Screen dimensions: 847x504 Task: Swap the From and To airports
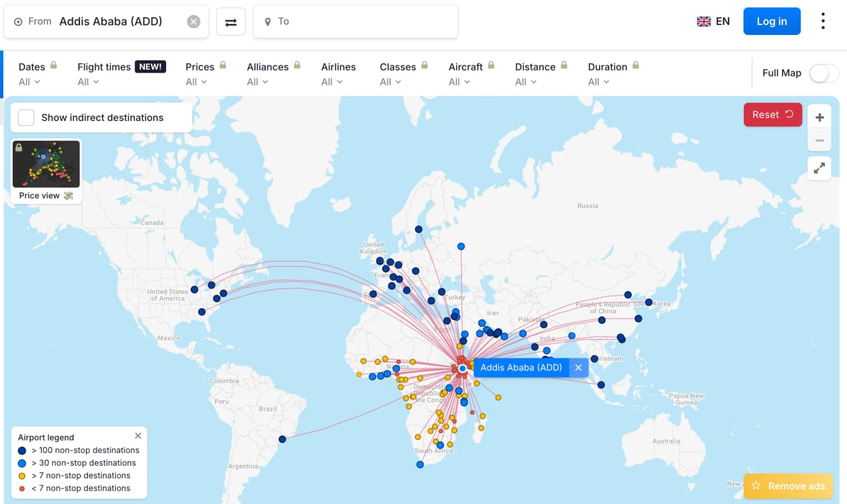click(x=231, y=22)
